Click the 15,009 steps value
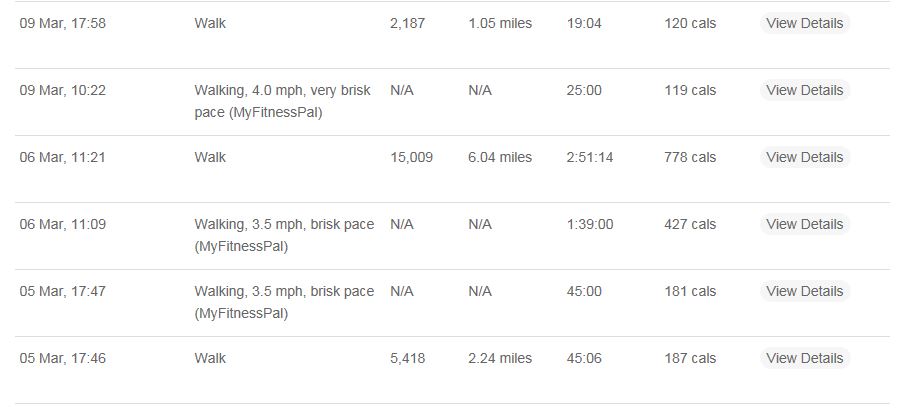The width and height of the screenshot is (906, 409). click(x=411, y=158)
